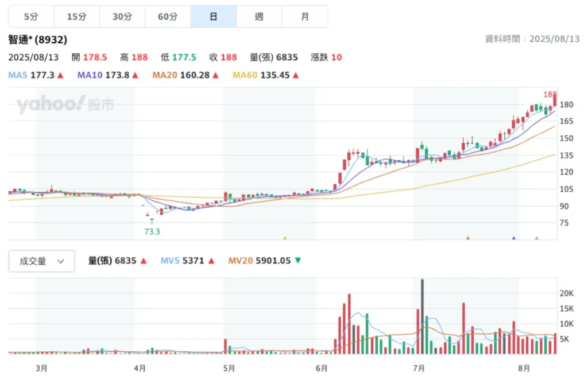
Task: Open the 成交量 indicator dropdown
Action: (x=41, y=261)
